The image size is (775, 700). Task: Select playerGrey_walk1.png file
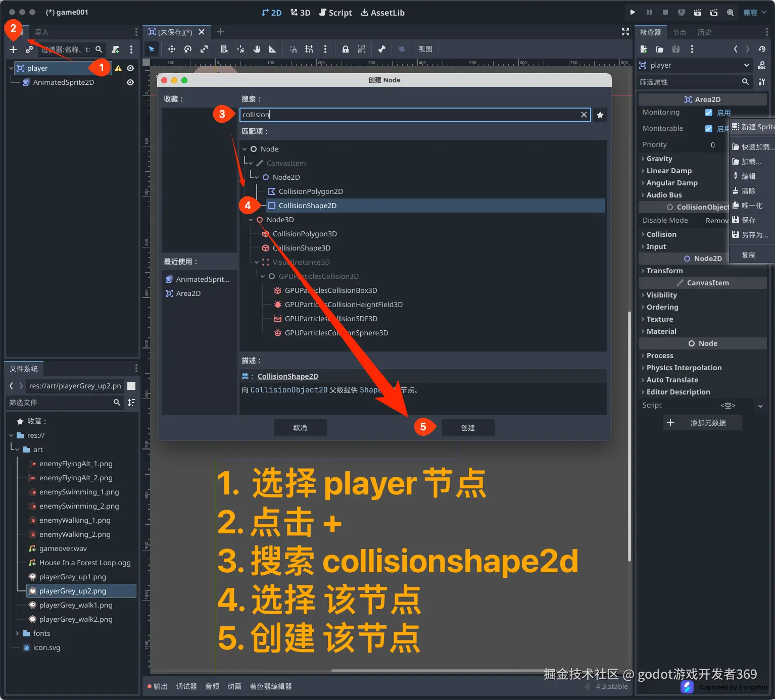[x=76, y=605]
